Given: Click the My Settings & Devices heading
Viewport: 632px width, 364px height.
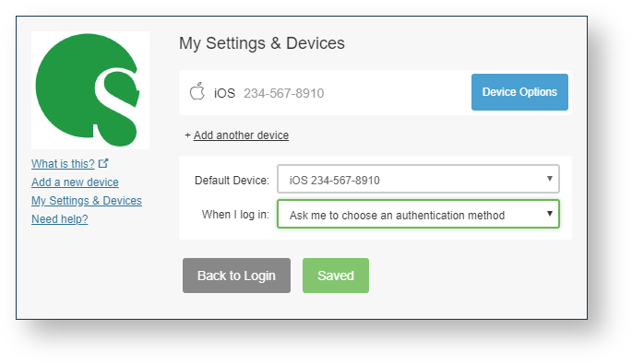Looking at the screenshot, I should click(262, 43).
